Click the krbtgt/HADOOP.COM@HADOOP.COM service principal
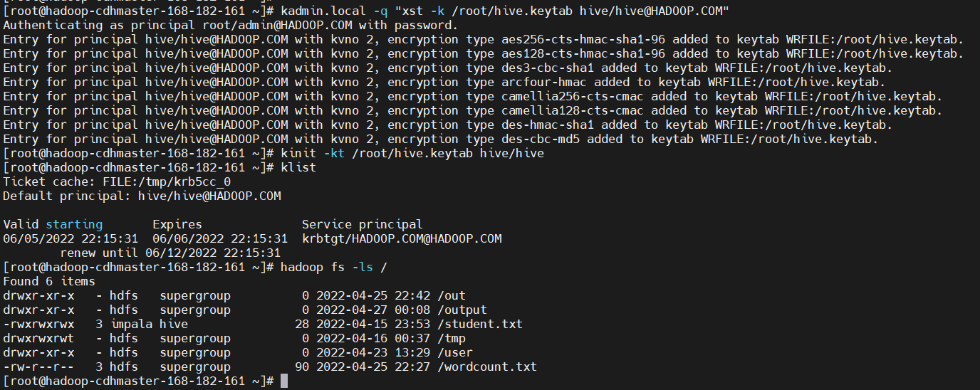The height and width of the screenshot is (390, 980). click(401, 238)
